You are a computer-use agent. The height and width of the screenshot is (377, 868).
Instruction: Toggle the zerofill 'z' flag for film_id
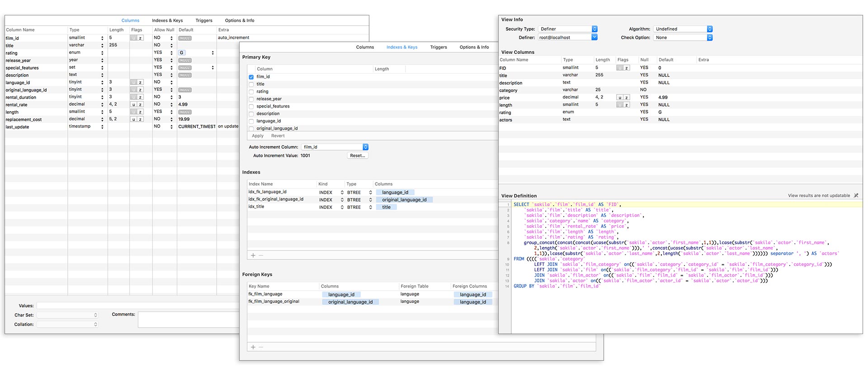(x=140, y=38)
